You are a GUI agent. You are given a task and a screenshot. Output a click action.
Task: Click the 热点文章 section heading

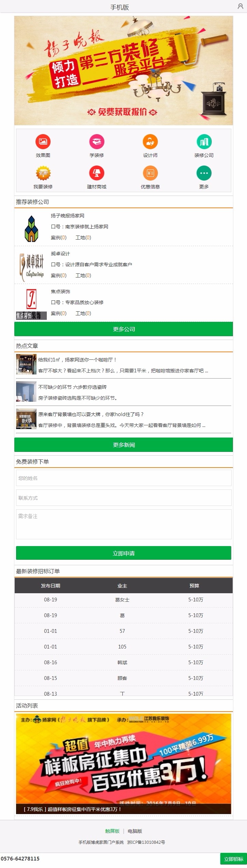27,346
